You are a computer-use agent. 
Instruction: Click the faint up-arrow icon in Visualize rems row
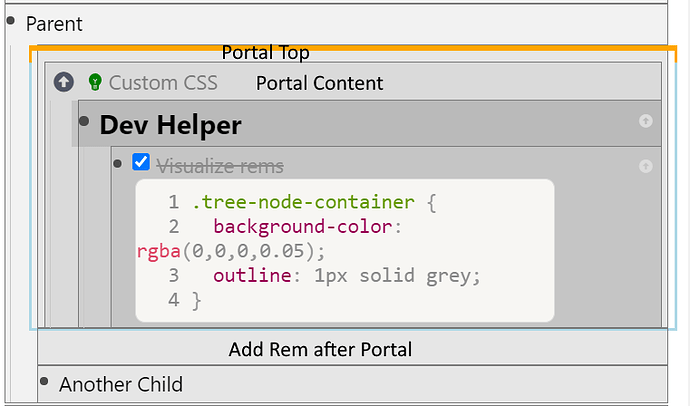click(646, 166)
